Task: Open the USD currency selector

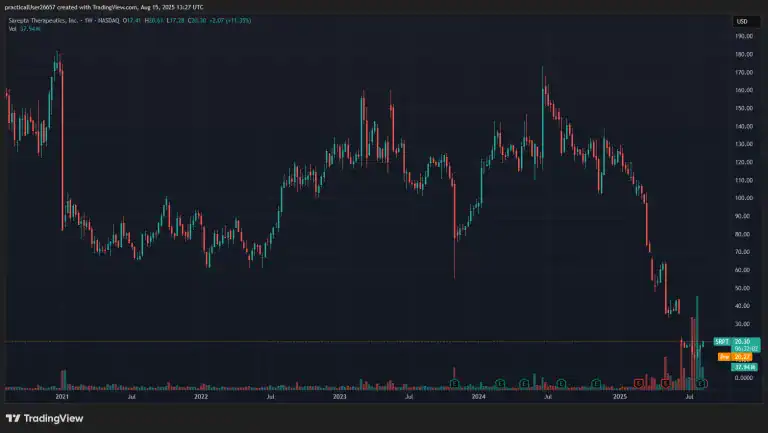Action: coord(742,21)
